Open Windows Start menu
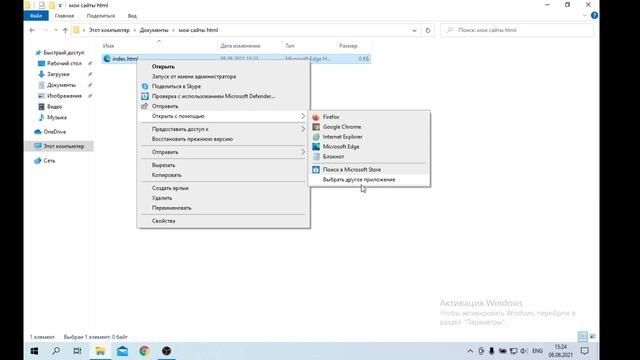This screenshot has width=640, height=360. pyautogui.click(x=34, y=351)
